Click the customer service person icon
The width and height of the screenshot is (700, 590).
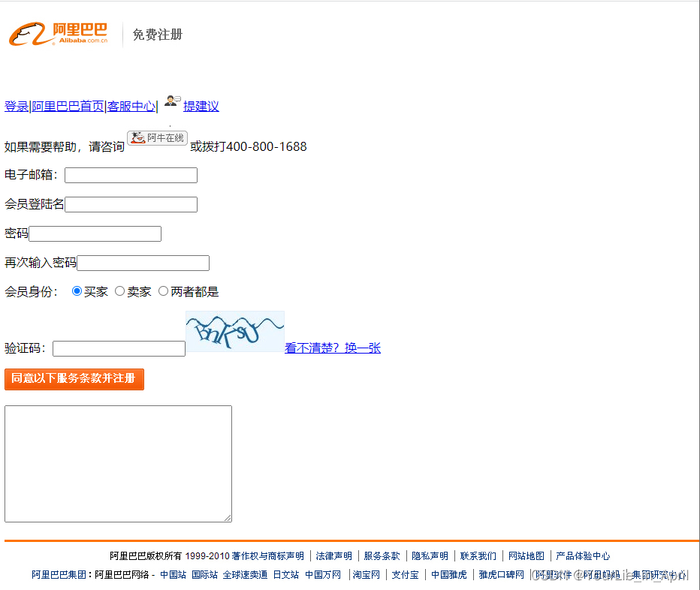pyautogui.click(x=172, y=101)
